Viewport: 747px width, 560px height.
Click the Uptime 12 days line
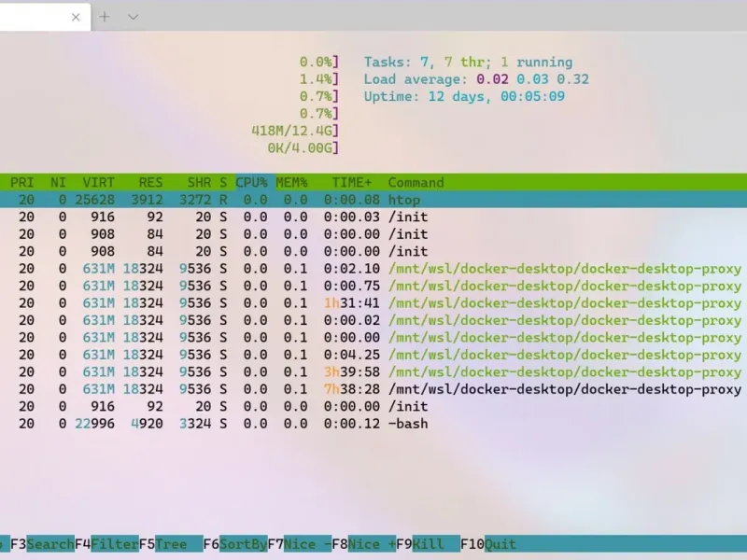464,96
